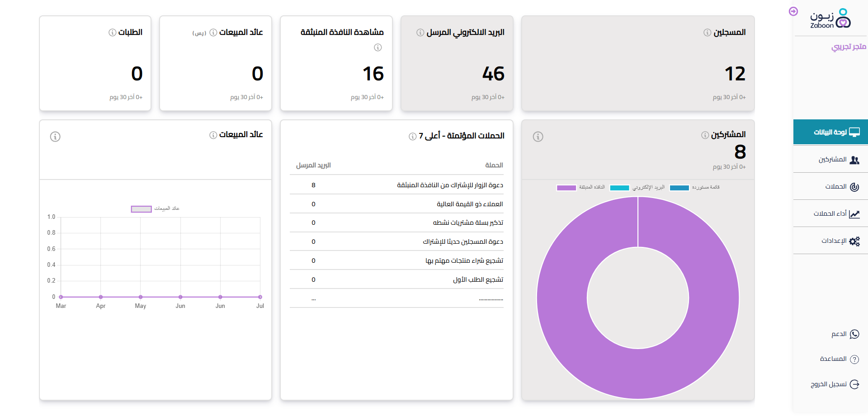The width and height of the screenshot is (868, 416).
Task: Click the متجر تجريبي store name link
Action: (849, 47)
